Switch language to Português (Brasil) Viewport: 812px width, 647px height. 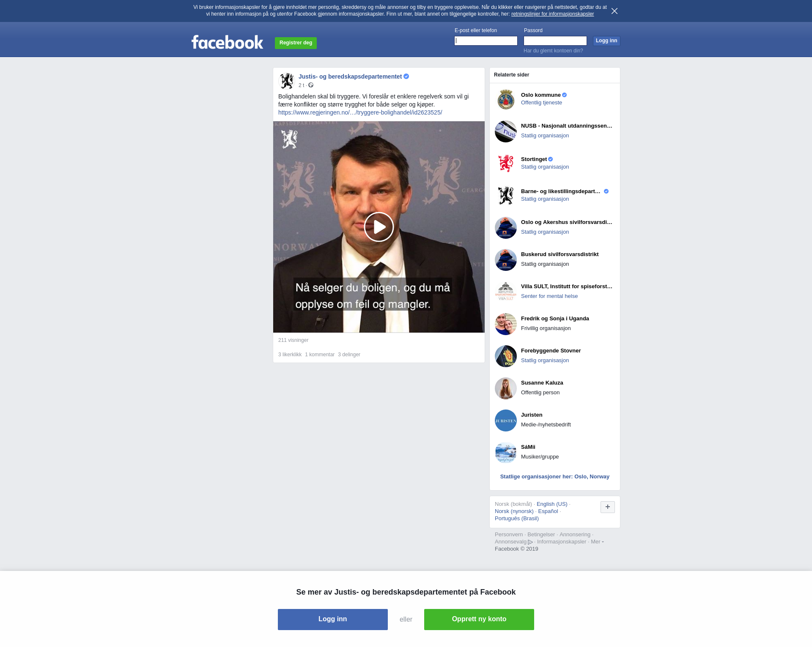click(517, 519)
